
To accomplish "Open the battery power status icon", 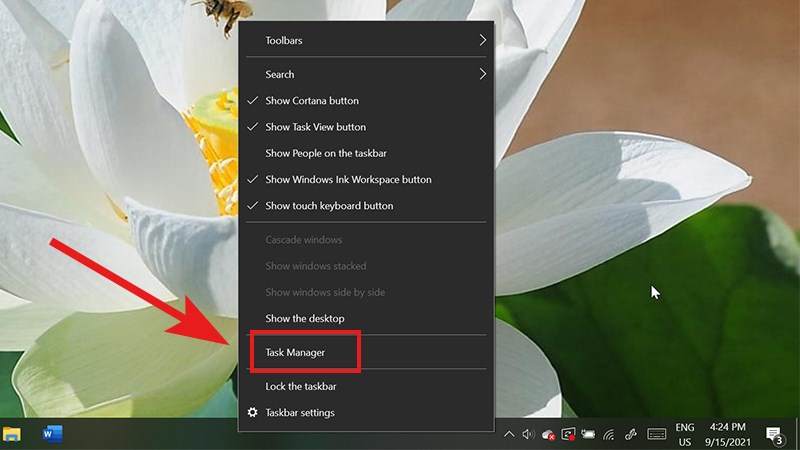I will pyautogui.click(x=588, y=435).
